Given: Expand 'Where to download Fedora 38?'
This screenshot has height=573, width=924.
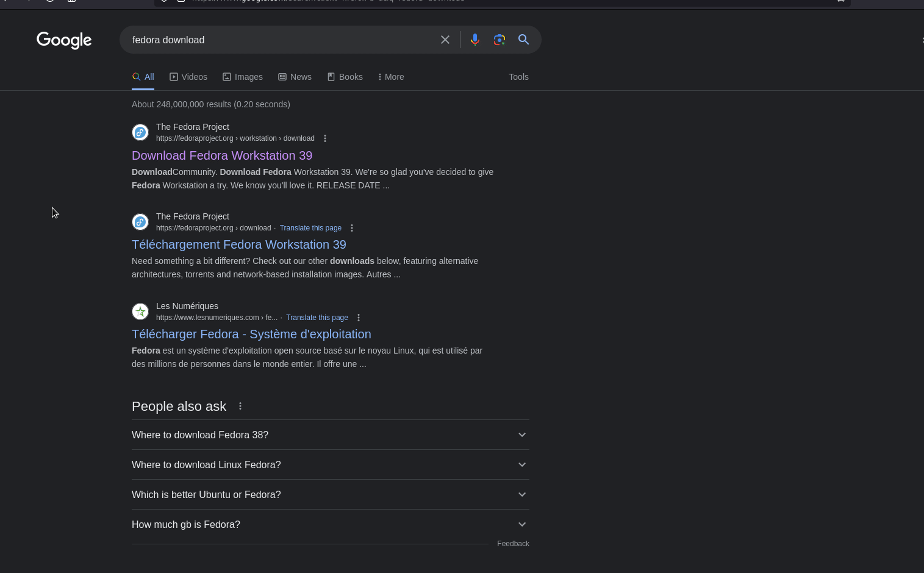Looking at the screenshot, I should (330, 435).
